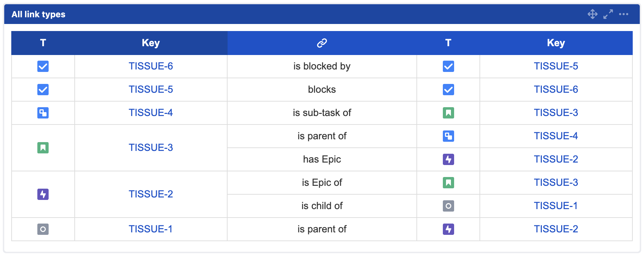Open TISSUE-4 in the 'is sub-task of' row
Image resolution: width=644 pixels, height=256 pixels.
(151, 113)
